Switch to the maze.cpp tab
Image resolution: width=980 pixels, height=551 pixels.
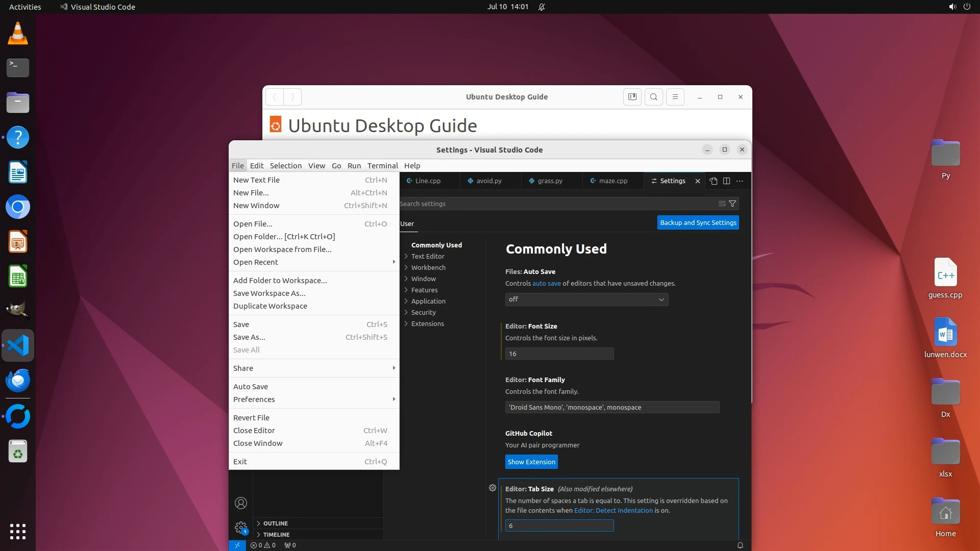click(x=612, y=181)
